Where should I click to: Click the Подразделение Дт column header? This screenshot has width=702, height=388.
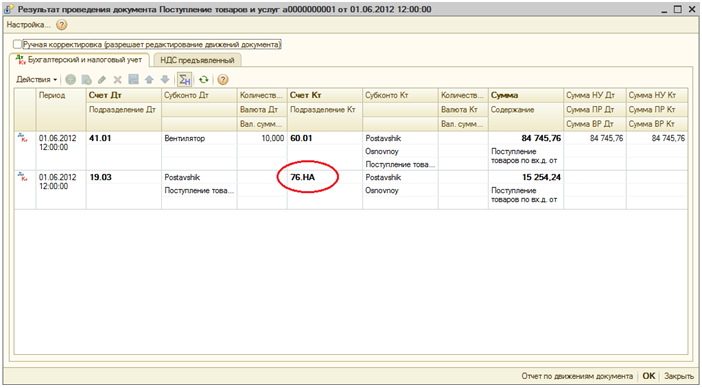(x=124, y=116)
